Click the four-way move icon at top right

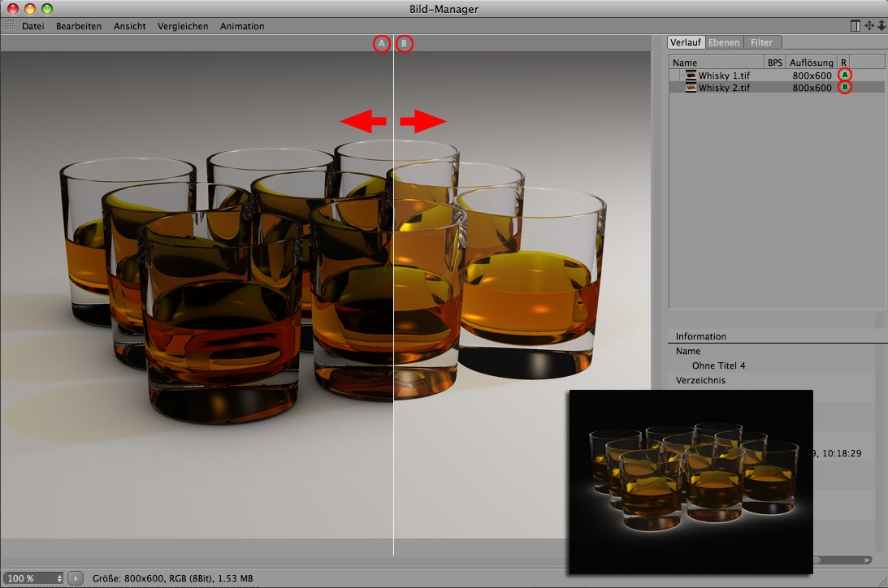(869, 26)
